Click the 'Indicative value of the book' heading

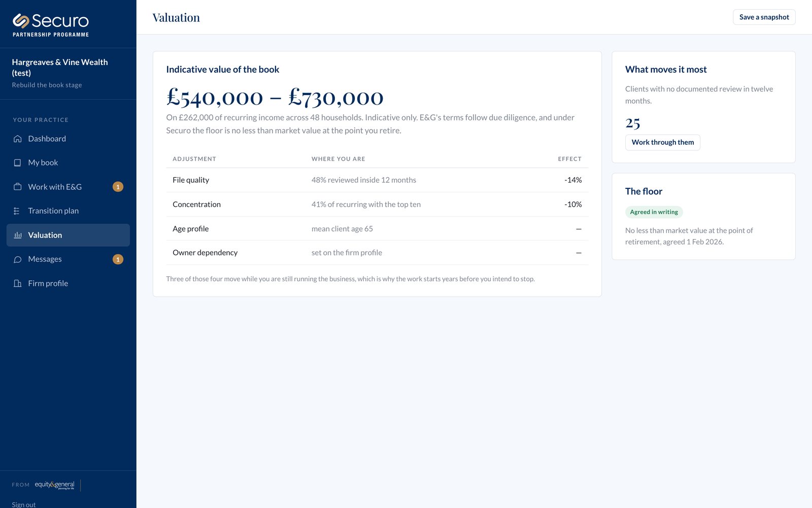(223, 70)
